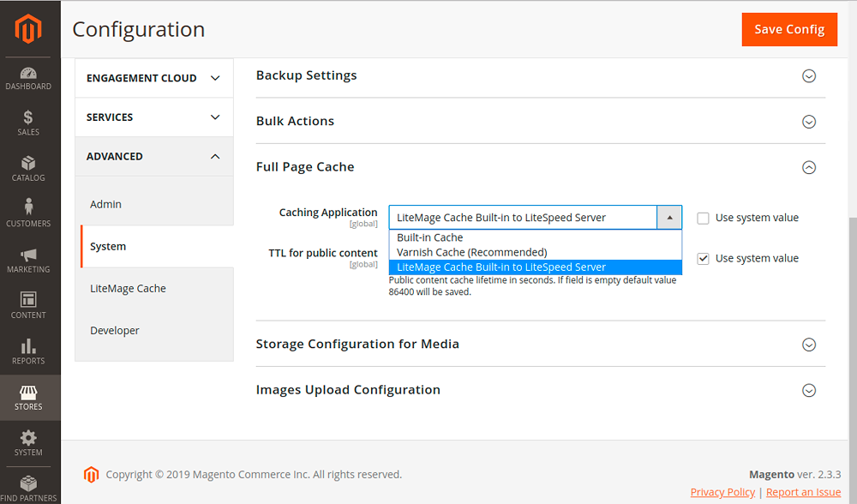Open the Sales menu in sidebar

28,123
